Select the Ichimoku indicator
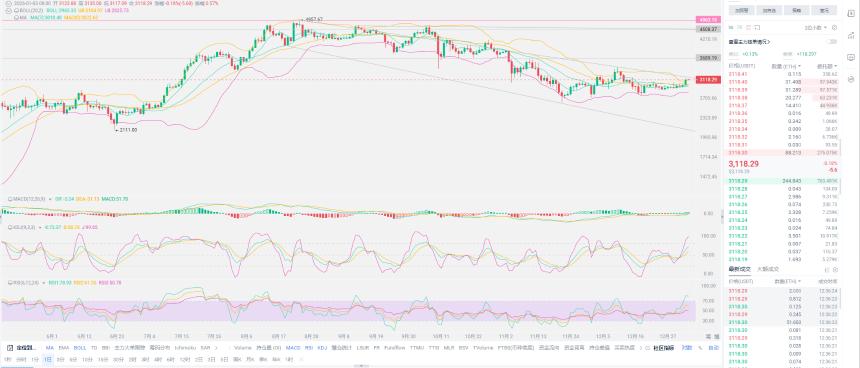This screenshot has width=860, height=368. pos(185,347)
